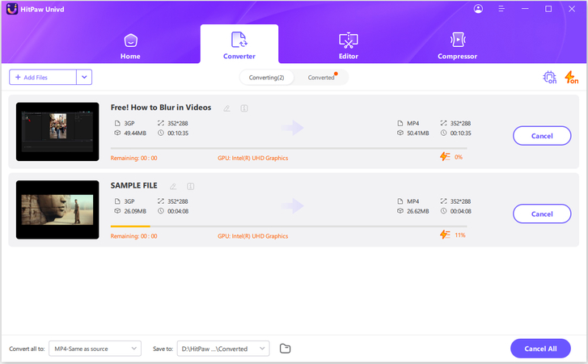Open the Home tab
Image resolution: width=588 pixels, height=364 pixels.
130,46
